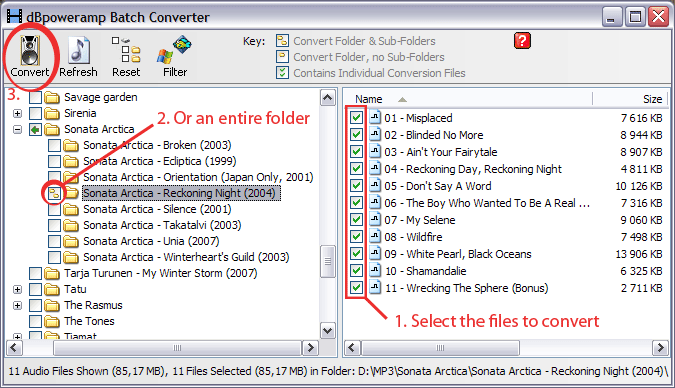
Task: Click the file icon for 01 - Misplaced
Action: click(x=375, y=118)
